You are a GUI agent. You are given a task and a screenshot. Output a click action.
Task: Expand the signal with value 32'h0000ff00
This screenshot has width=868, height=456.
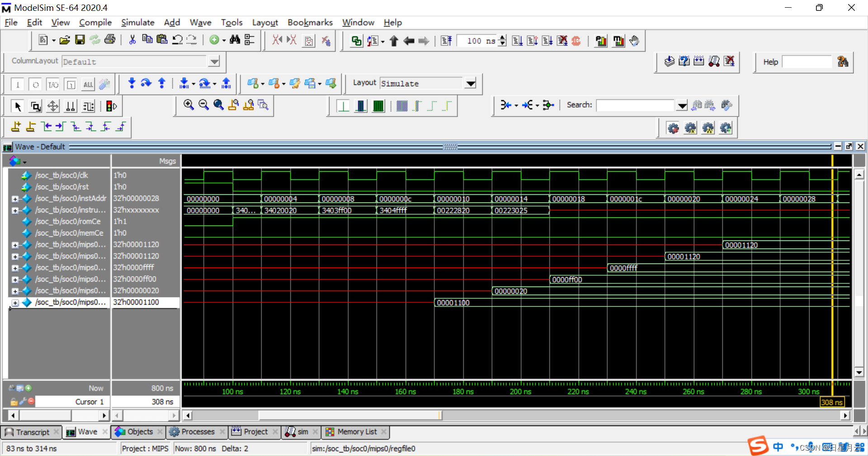point(15,280)
